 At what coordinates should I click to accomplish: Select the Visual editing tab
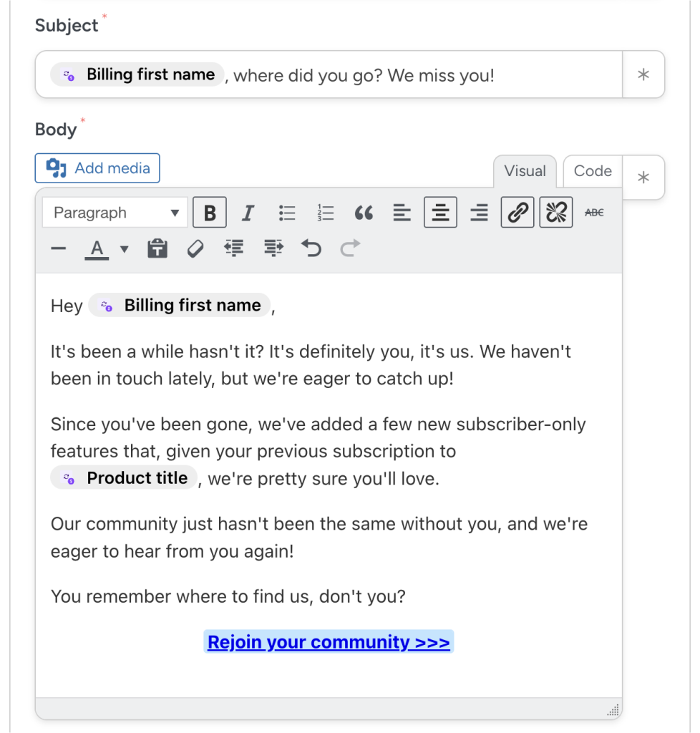pos(525,171)
